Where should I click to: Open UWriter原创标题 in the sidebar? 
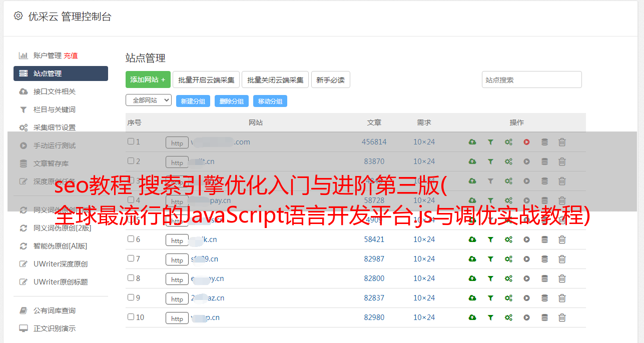61,282
